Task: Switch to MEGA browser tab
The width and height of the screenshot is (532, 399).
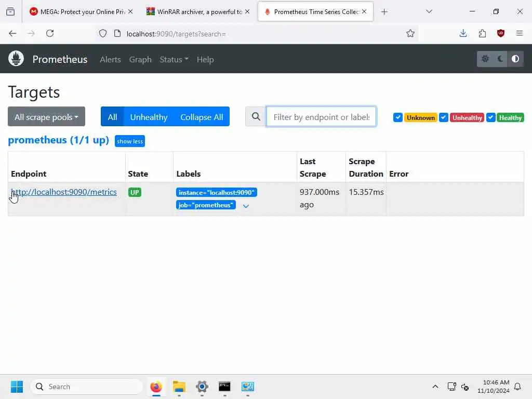Action: coord(82,11)
